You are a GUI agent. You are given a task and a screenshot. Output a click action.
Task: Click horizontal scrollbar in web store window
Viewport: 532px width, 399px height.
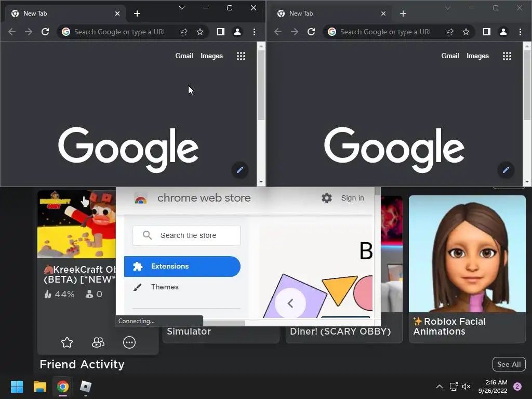click(x=224, y=323)
